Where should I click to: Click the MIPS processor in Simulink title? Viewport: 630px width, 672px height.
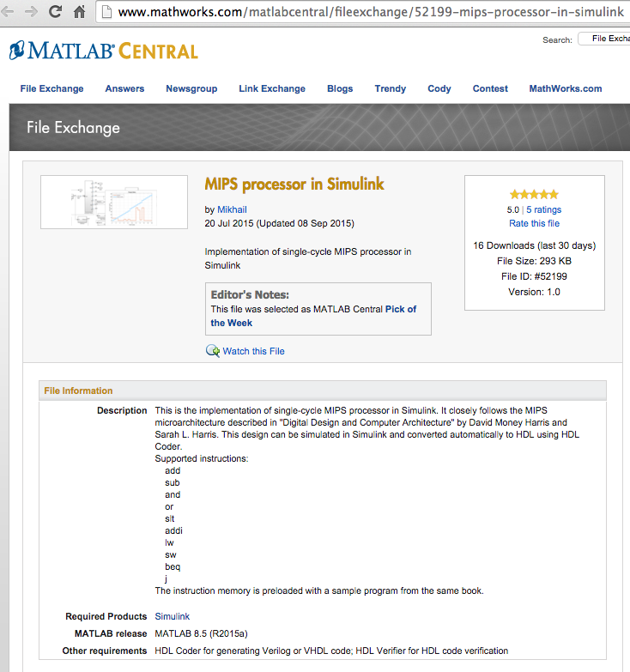(x=294, y=184)
